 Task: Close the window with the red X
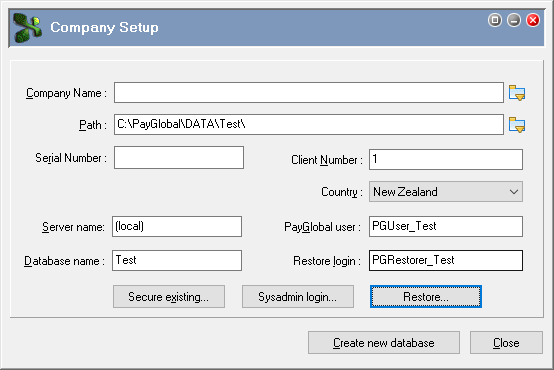click(x=533, y=20)
